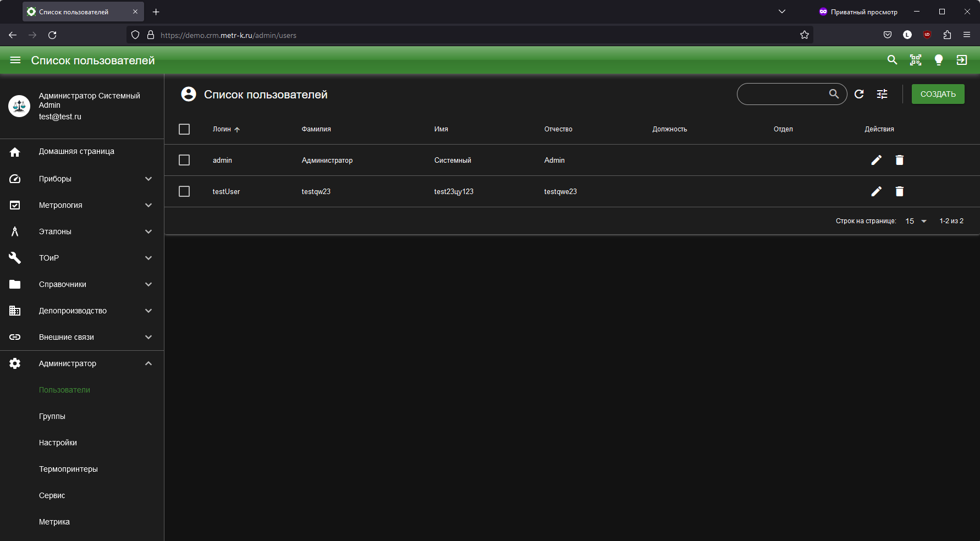Click the compass icon for Эталоны
This screenshot has width=980, height=541.
tap(15, 231)
